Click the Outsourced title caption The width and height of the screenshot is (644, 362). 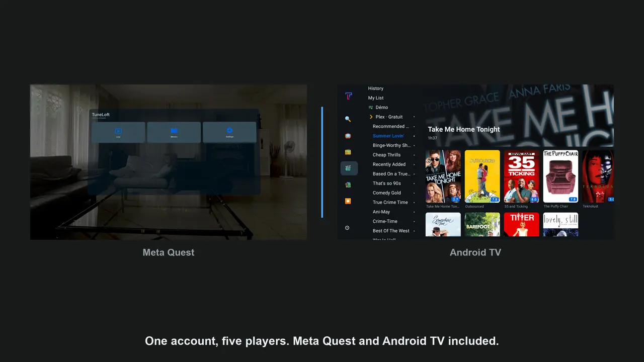tap(474, 206)
